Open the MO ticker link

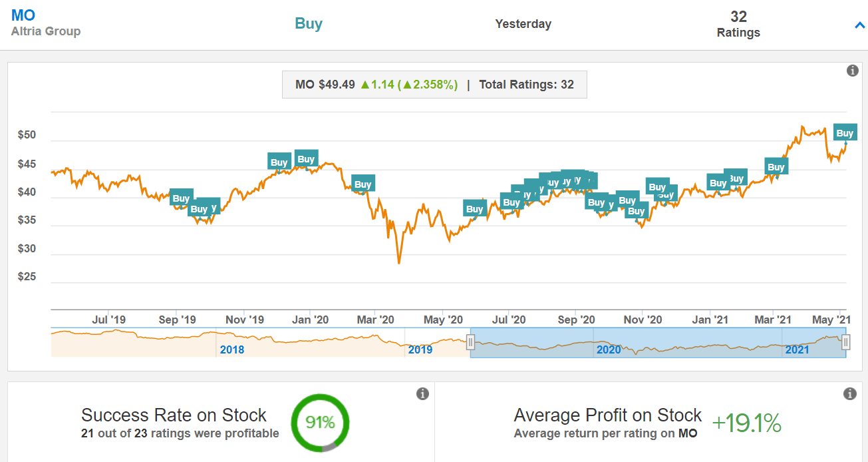click(x=23, y=15)
